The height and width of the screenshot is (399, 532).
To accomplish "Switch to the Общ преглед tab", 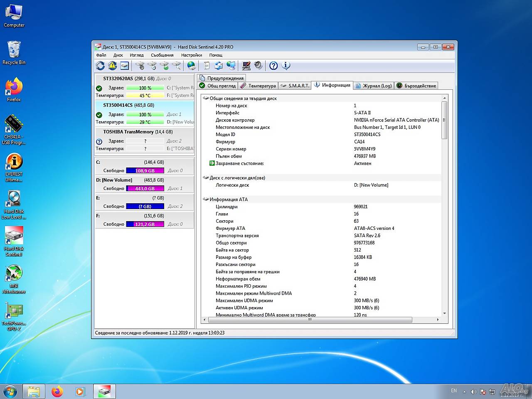I will 218,86.
